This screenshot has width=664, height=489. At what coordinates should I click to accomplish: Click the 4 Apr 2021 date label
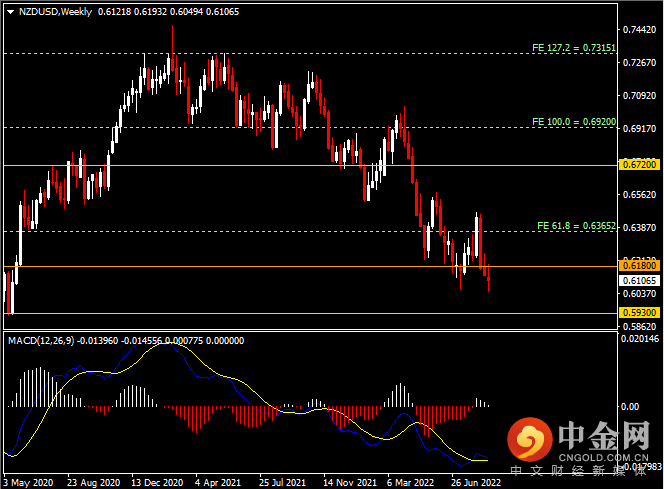218,483
